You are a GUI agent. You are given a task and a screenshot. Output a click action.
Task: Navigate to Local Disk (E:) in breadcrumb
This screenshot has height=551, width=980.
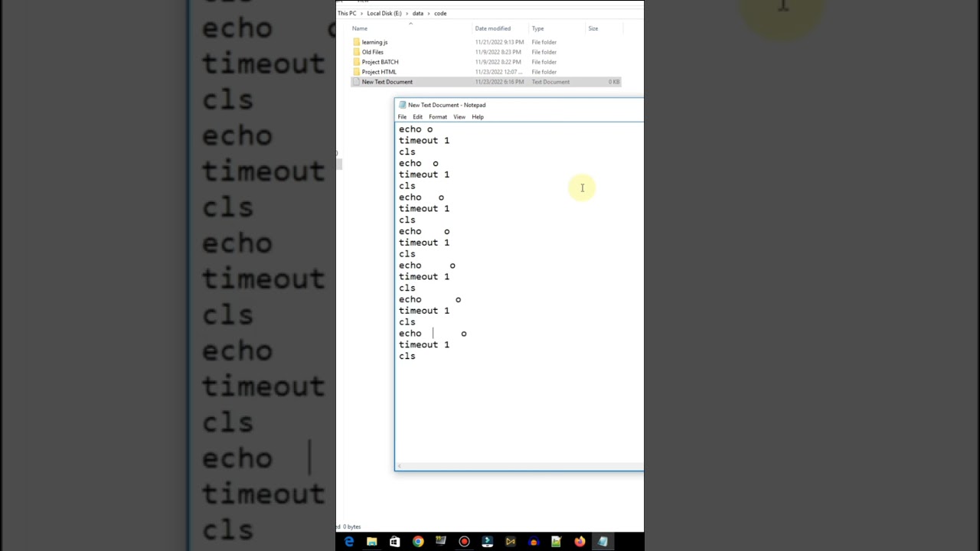pyautogui.click(x=384, y=13)
